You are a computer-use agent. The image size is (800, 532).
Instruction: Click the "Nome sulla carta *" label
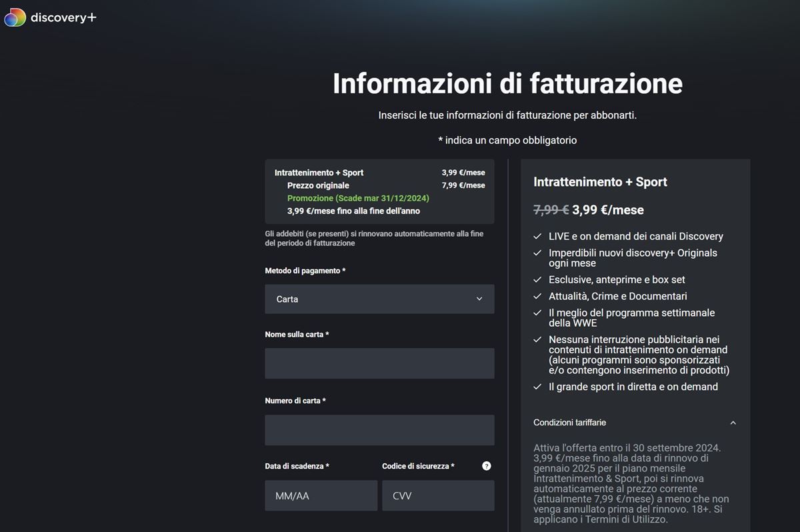coord(297,335)
